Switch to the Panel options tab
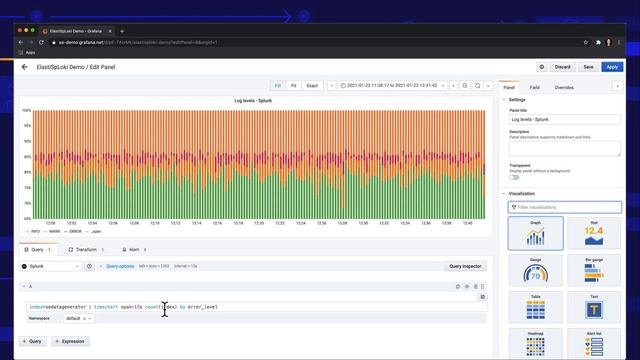640x360 pixels. [x=509, y=87]
